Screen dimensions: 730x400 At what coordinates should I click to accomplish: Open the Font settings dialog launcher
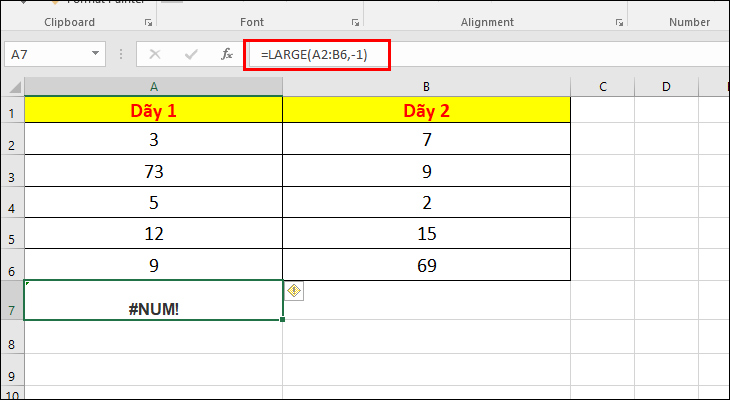click(354, 22)
